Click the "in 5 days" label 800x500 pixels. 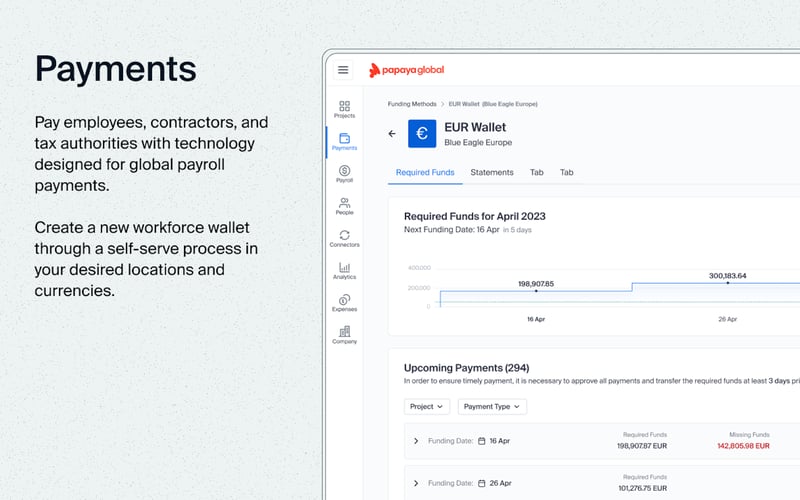click(517, 230)
